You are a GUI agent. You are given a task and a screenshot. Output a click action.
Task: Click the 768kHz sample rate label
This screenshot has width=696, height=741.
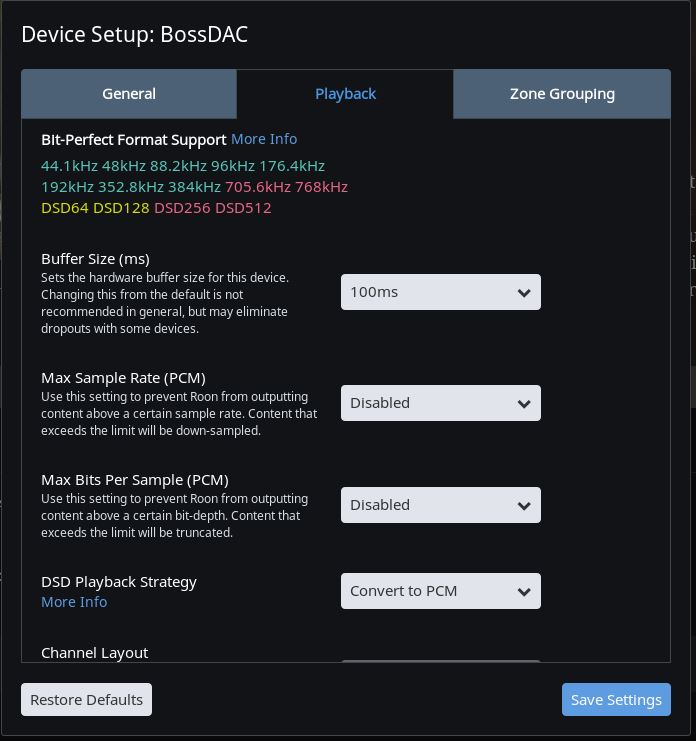point(321,187)
